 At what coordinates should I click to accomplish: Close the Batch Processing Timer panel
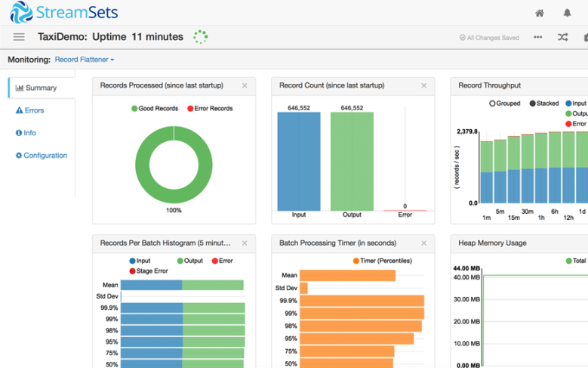click(423, 243)
